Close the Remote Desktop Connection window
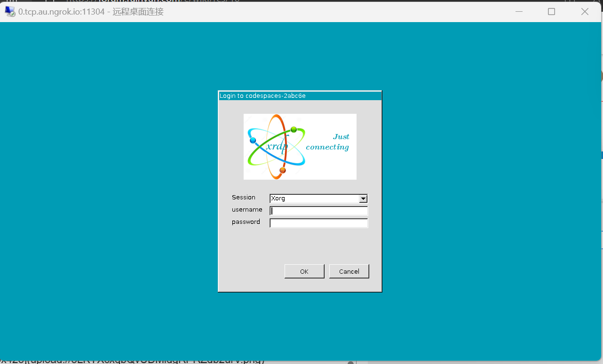603x364 pixels. (585, 12)
